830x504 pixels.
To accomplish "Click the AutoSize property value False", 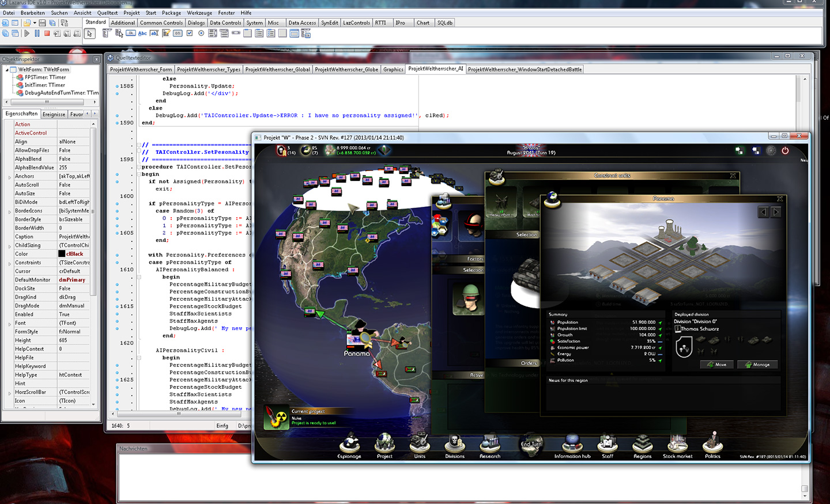I will click(x=74, y=194).
